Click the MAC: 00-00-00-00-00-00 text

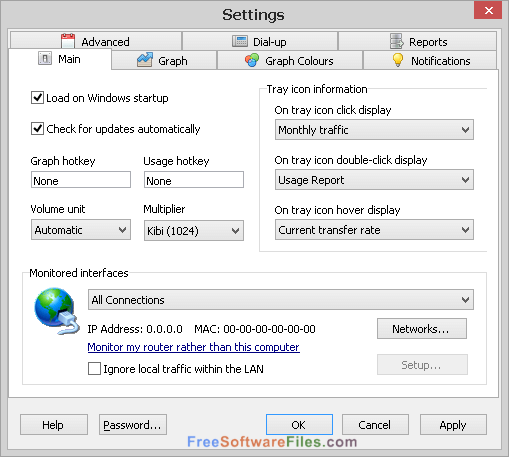(x=255, y=329)
